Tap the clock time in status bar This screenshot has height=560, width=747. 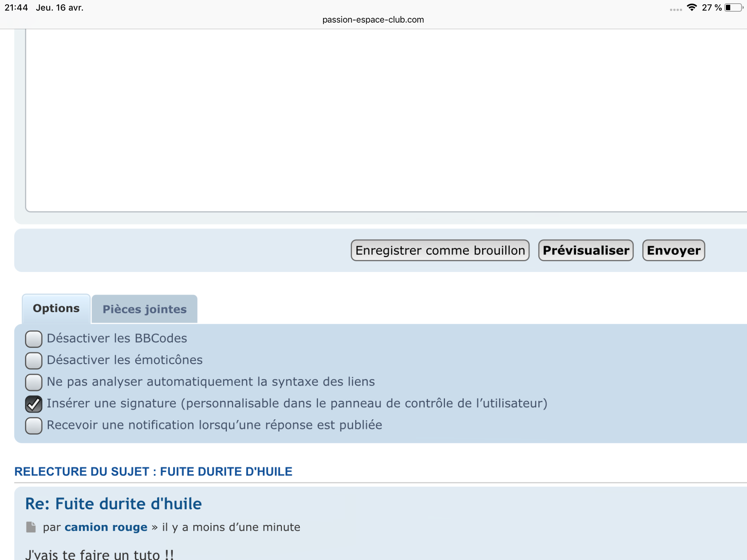pyautogui.click(x=16, y=8)
